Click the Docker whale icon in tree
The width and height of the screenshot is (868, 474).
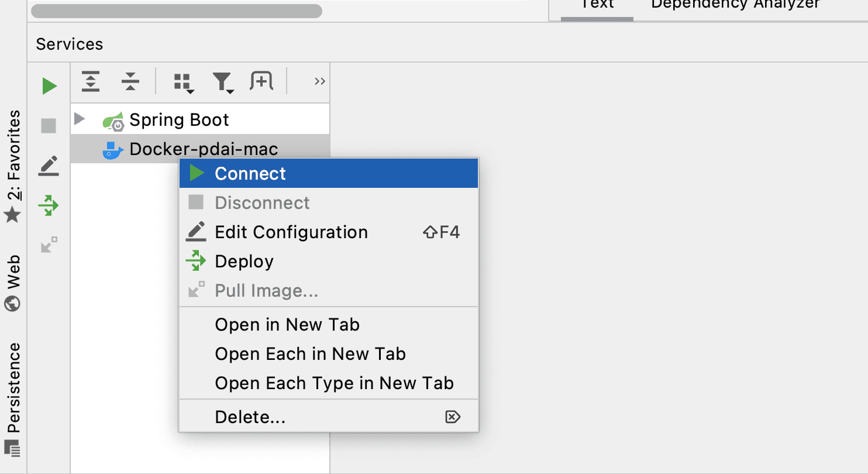point(113,150)
